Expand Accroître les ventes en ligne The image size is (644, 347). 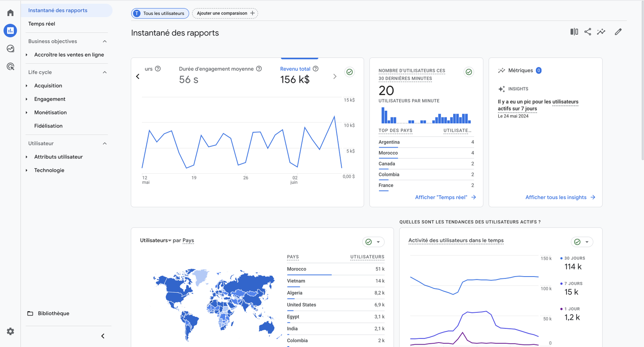click(27, 55)
